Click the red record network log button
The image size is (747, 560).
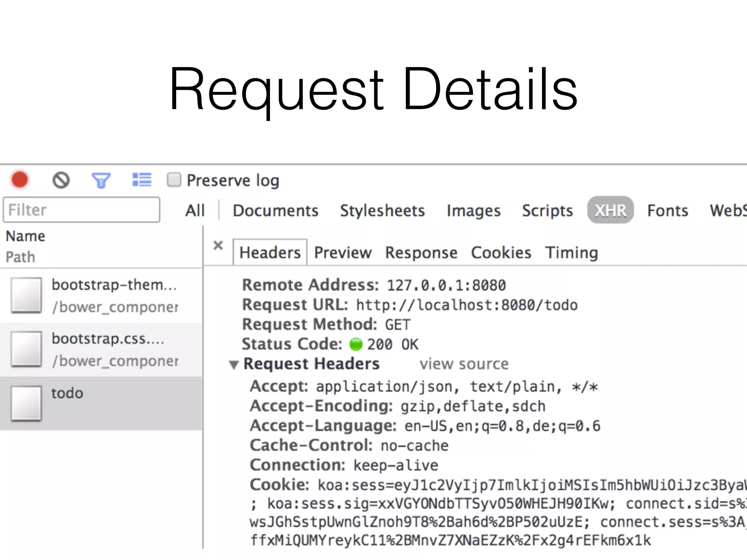click(x=20, y=180)
